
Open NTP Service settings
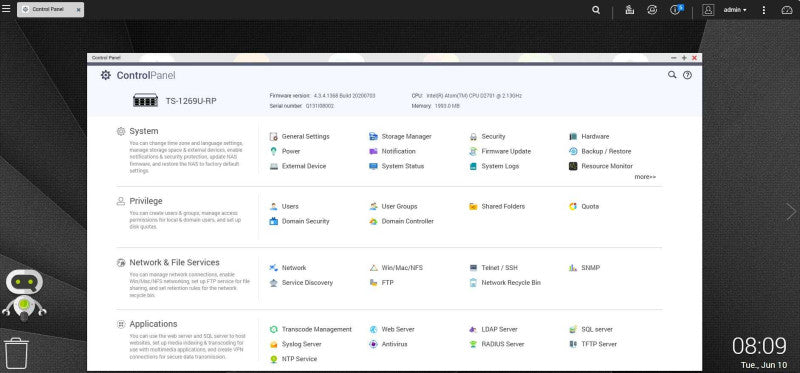pyautogui.click(x=293, y=359)
